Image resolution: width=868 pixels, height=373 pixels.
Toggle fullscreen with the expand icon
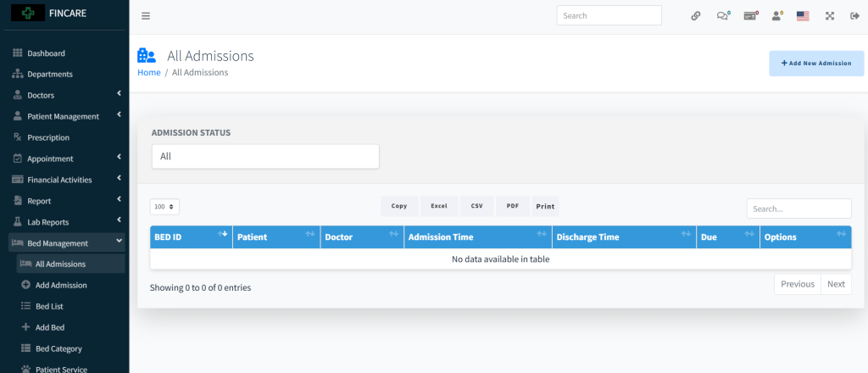(830, 16)
